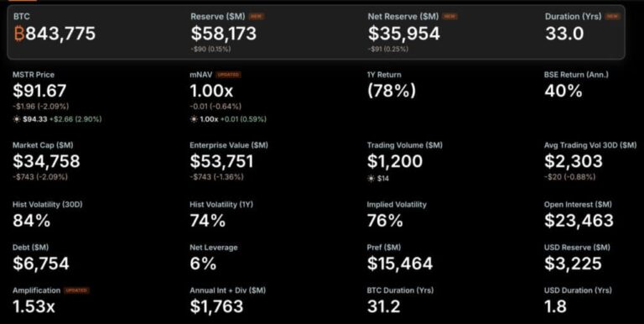This screenshot has height=324, width=644.
Task: Click the Annual Int + Div label
Action: [227, 290]
